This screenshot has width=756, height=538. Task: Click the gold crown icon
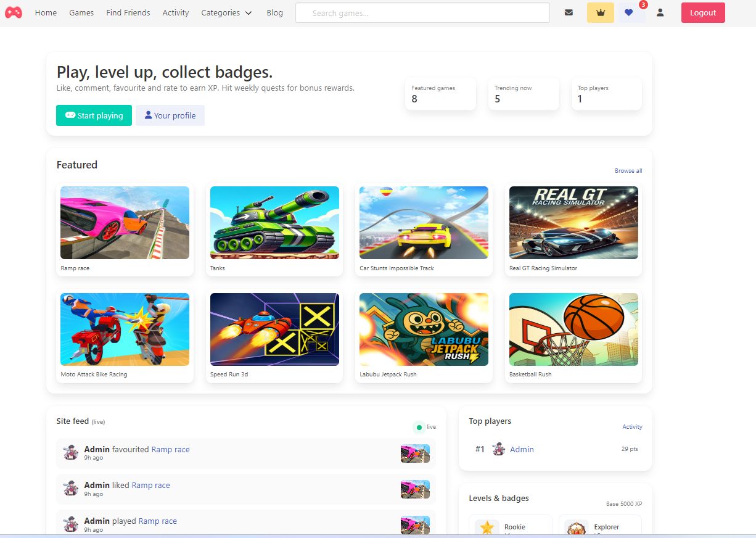(600, 12)
